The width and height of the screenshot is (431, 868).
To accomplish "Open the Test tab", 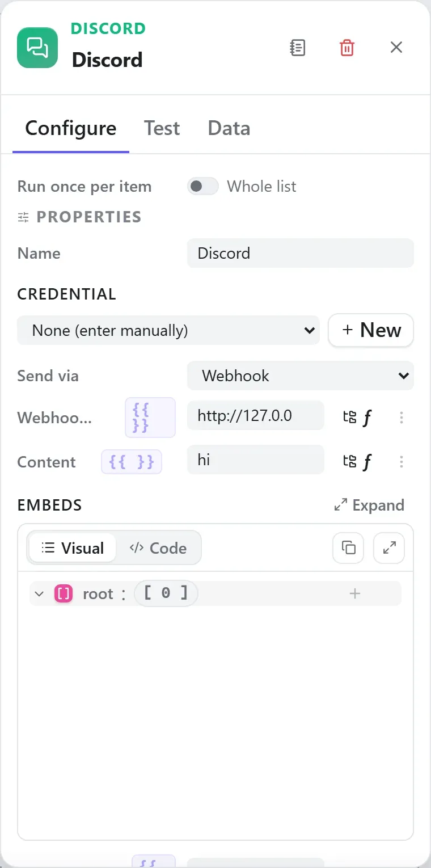I will point(162,128).
